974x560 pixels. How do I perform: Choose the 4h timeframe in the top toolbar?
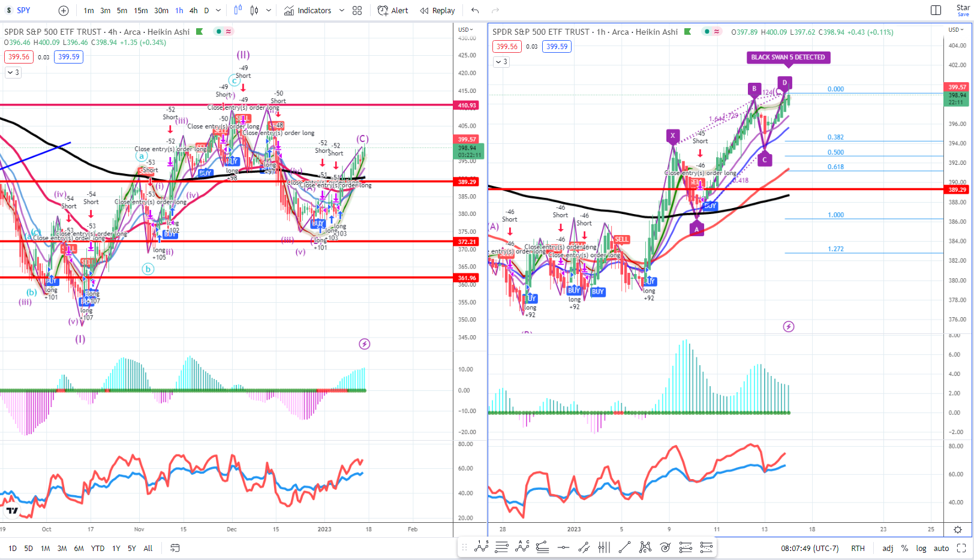193,10
